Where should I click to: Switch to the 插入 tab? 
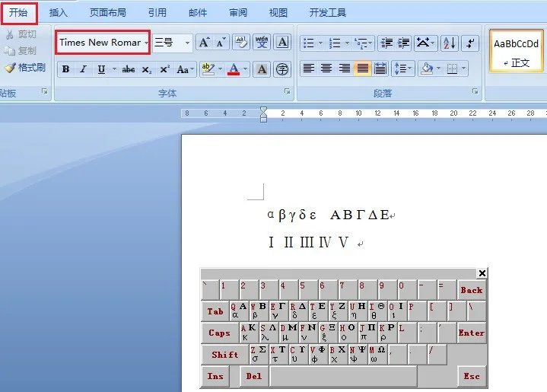(x=59, y=13)
